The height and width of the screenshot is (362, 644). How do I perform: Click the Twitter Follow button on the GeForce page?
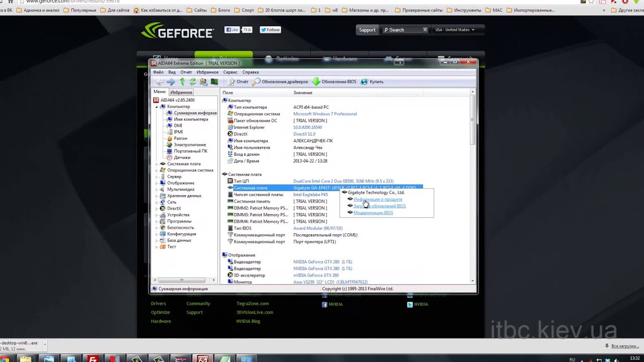coord(270,30)
